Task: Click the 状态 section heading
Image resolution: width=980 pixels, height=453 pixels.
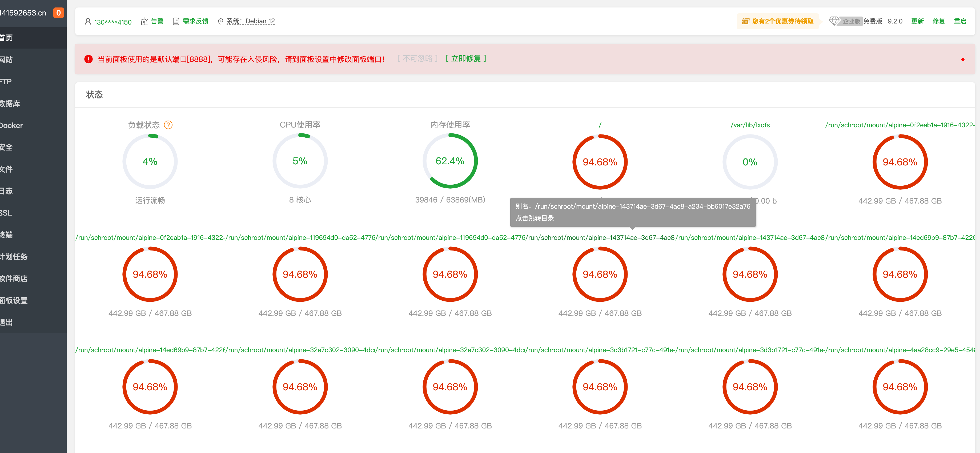Action: [x=94, y=94]
